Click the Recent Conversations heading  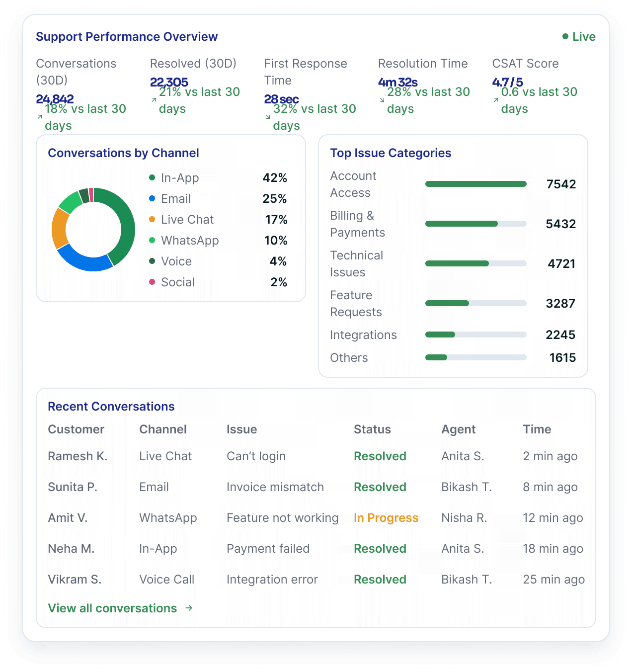click(x=111, y=406)
